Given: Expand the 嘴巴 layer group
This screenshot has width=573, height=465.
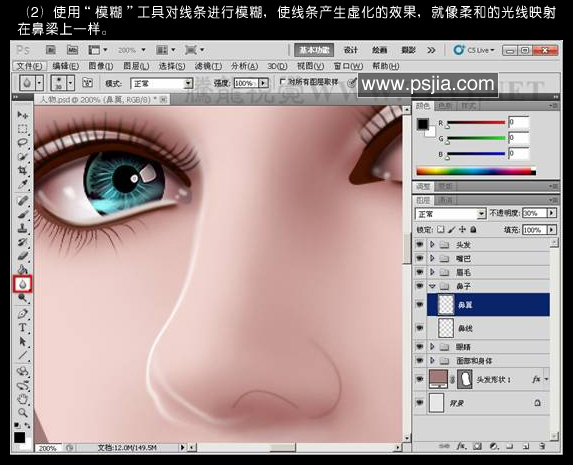Looking at the screenshot, I should [x=432, y=258].
